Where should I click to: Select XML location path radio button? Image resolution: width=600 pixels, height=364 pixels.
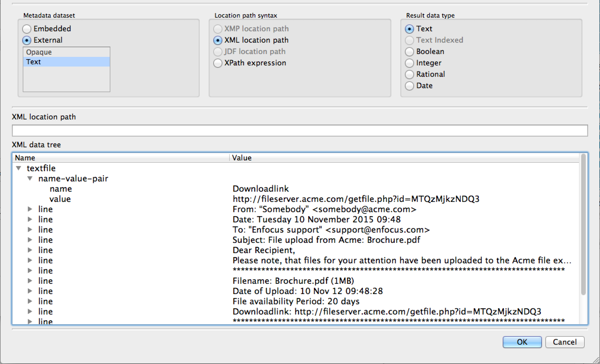(x=218, y=40)
